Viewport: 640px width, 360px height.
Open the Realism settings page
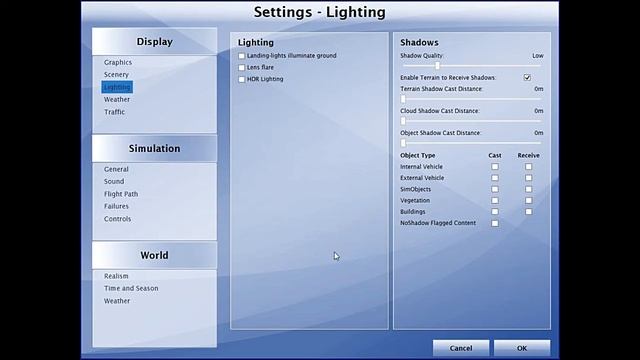pyautogui.click(x=116, y=276)
